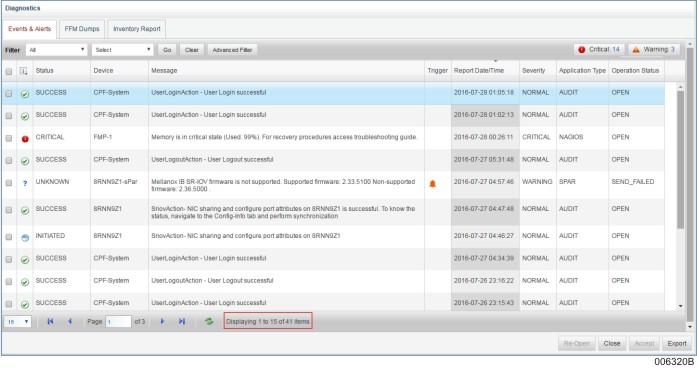Sort by Message column header
Screen dimensions: 697x369
[164, 71]
